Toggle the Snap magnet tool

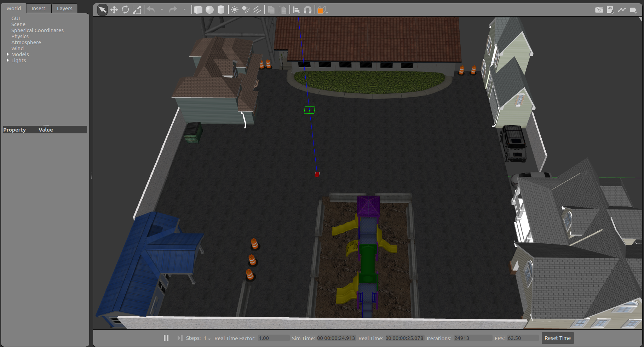pos(308,10)
